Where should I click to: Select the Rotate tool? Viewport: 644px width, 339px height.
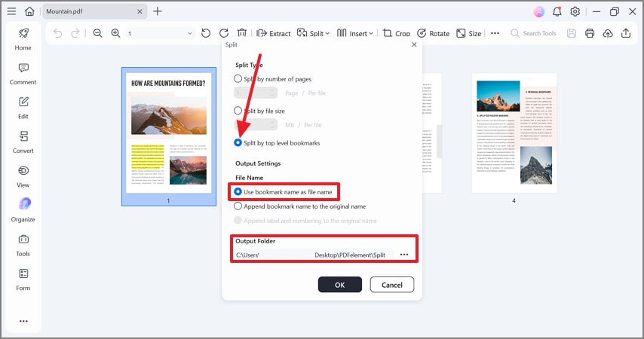point(434,33)
